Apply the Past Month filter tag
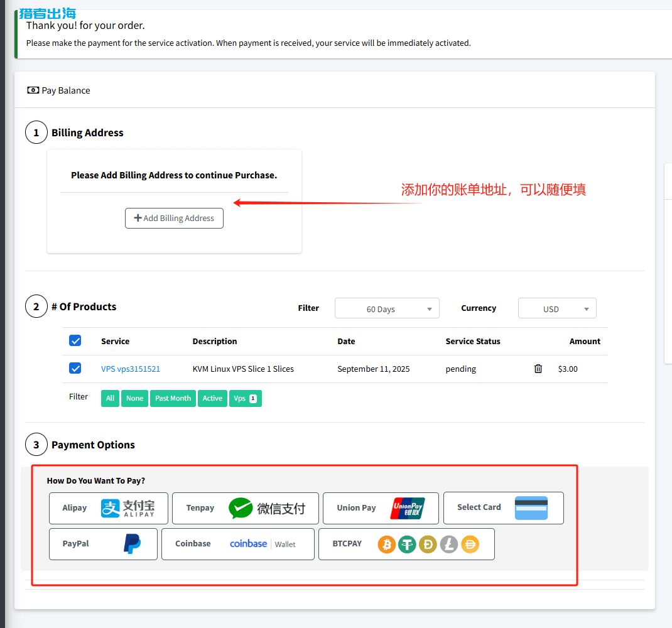This screenshot has height=628, width=672. click(173, 398)
